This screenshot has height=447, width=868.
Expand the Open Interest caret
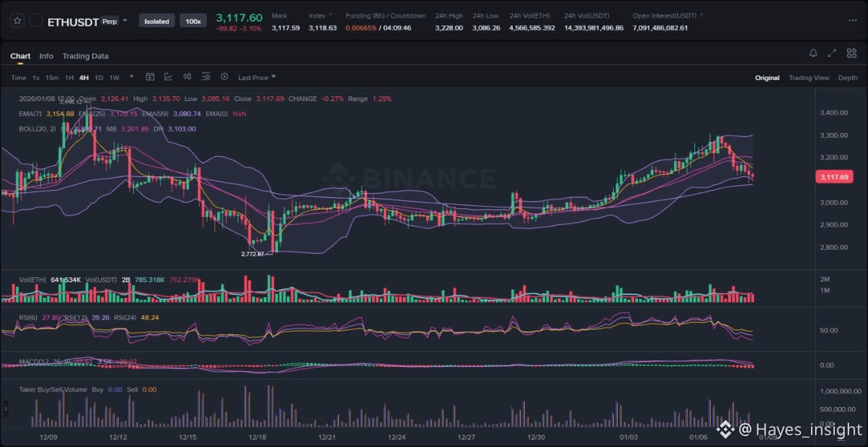tap(701, 15)
